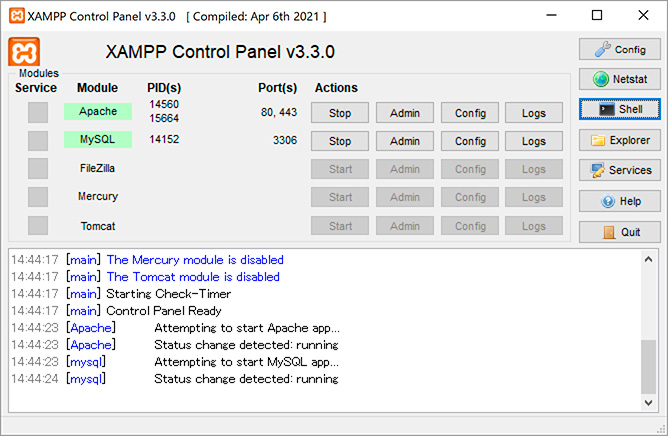Toggle the FileZilla service checkbox

pyautogui.click(x=38, y=169)
